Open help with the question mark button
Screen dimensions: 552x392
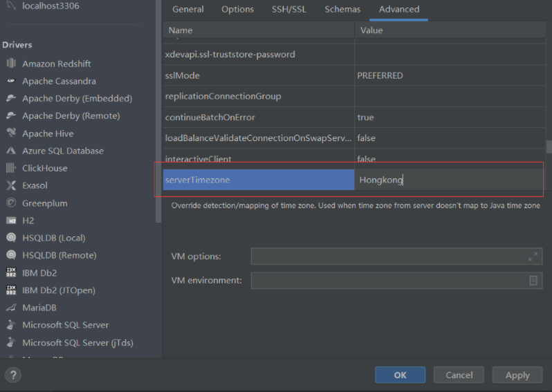click(13, 375)
